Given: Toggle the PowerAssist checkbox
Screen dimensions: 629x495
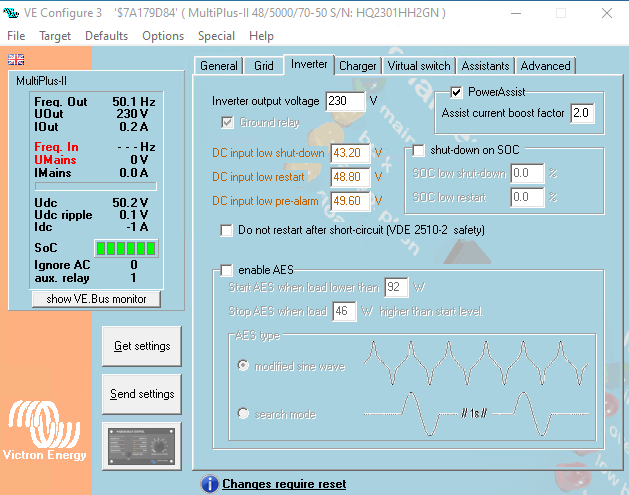Looking at the screenshot, I should (x=456, y=92).
